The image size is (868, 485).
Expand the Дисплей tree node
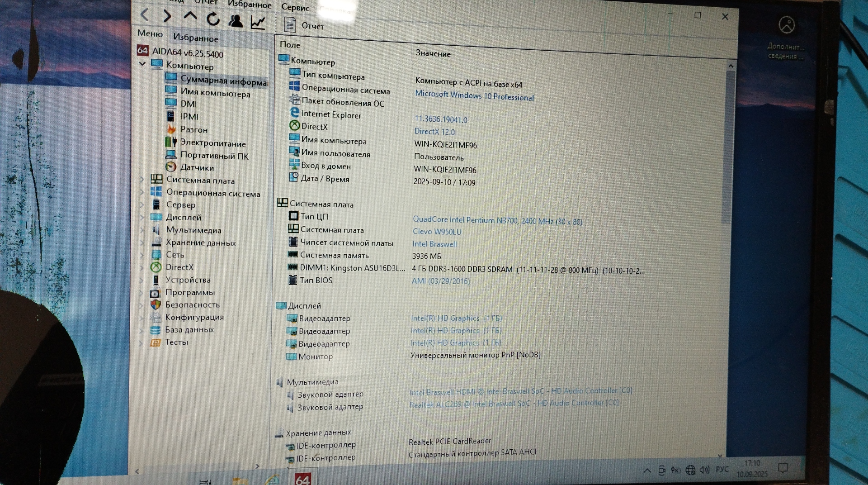pyautogui.click(x=142, y=218)
